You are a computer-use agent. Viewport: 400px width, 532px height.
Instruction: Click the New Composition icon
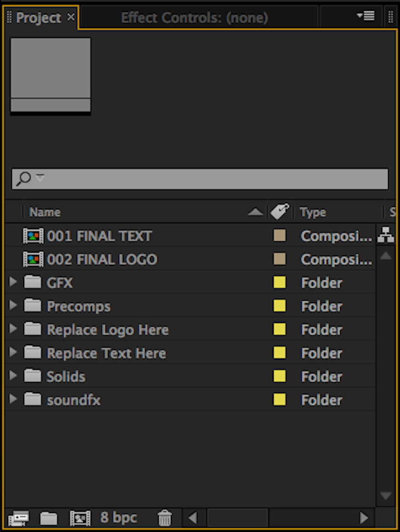(80, 517)
